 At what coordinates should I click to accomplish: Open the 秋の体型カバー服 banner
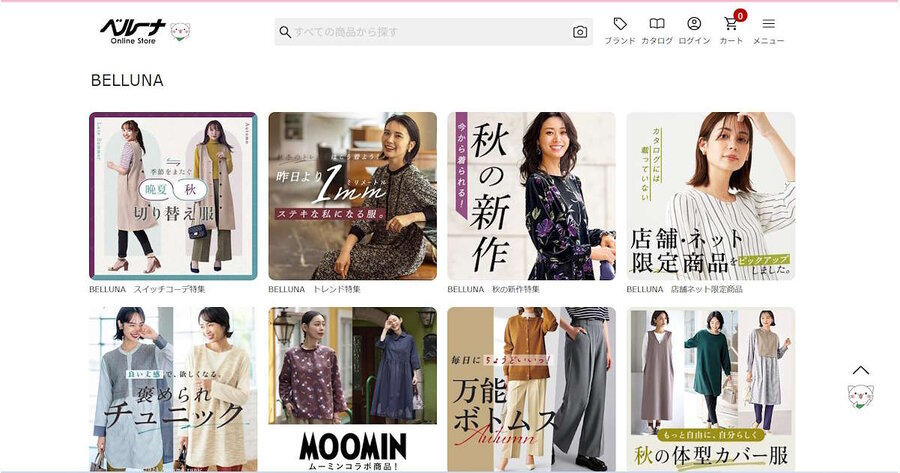pos(711,389)
